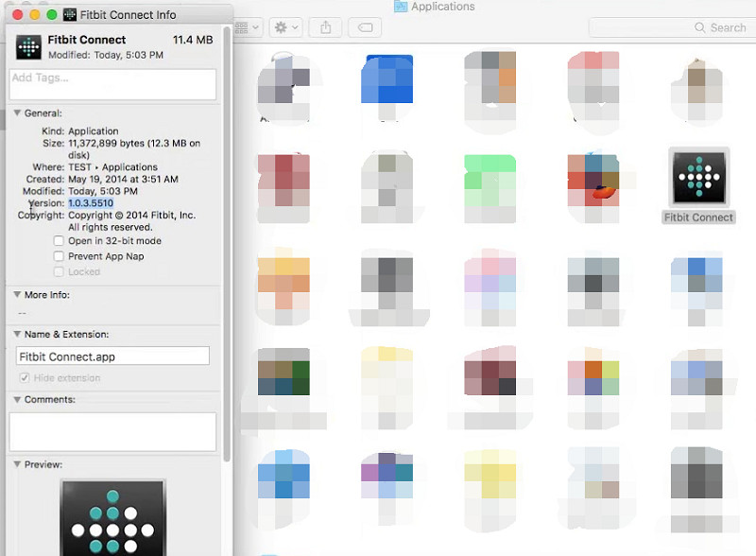The width and height of the screenshot is (756, 556).
Task: Click the Kind: Application value
Action: point(93,131)
